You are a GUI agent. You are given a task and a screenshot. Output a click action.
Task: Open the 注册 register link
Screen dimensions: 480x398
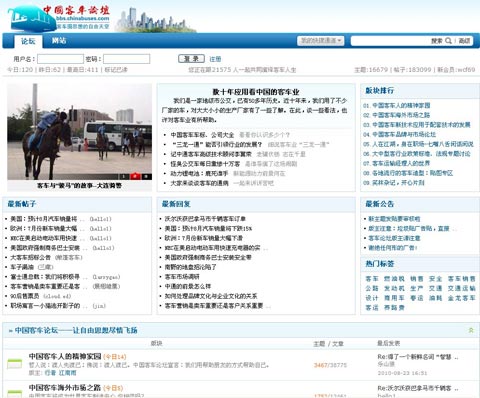tap(215, 59)
